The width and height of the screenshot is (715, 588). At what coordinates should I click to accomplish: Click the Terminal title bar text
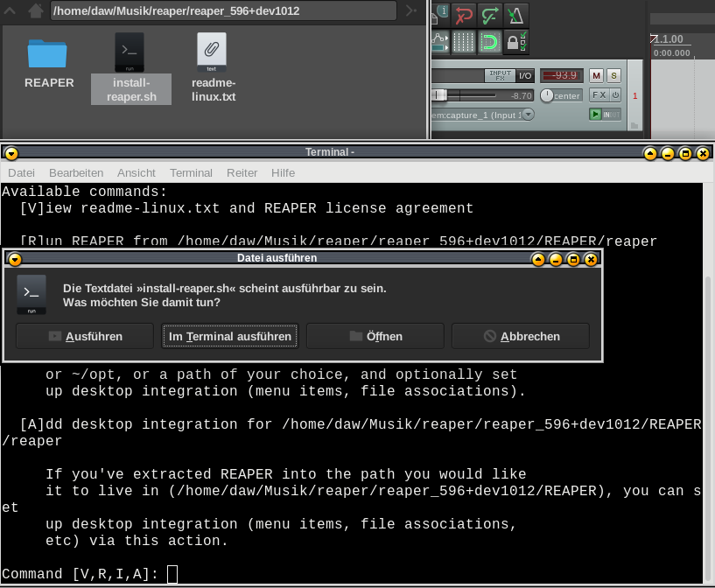click(329, 152)
